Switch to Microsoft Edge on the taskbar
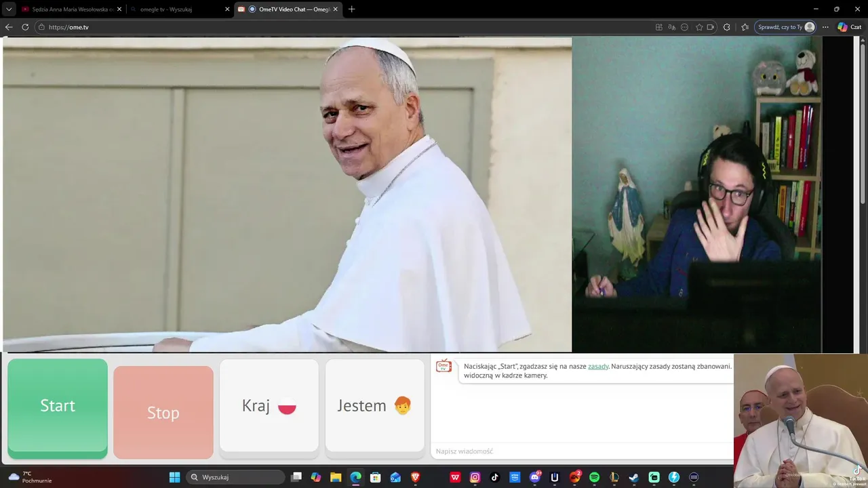The image size is (868, 488). pyautogui.click(x=356, y=477)
